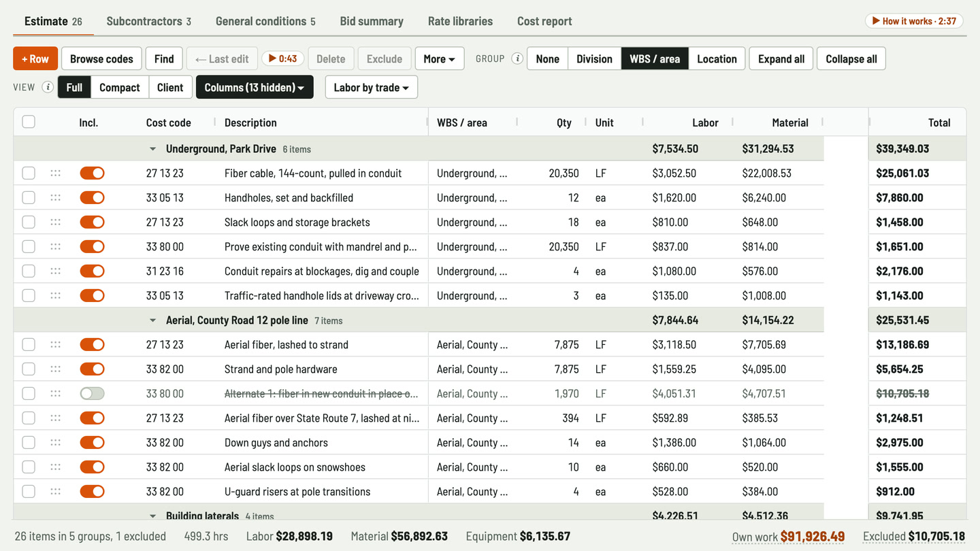The height and width of the screenshot is (551, 980).
Task: Go to the Bid summary tab
Action: (x=372, y=21)
